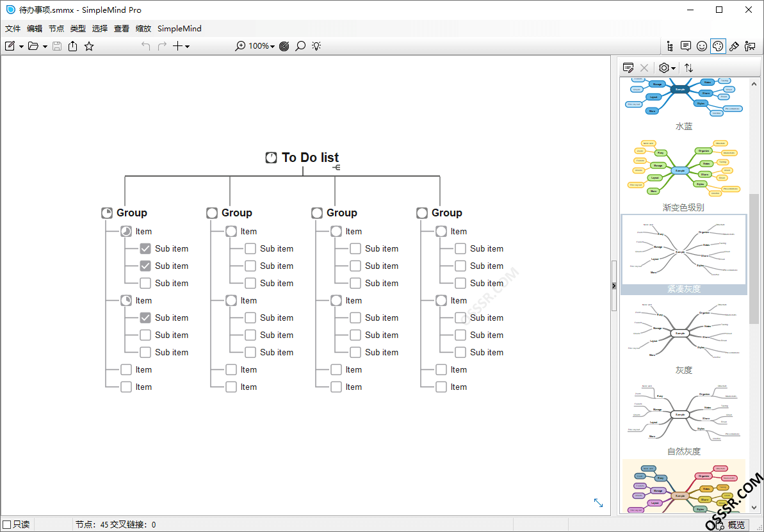Click the palette style sheets icon
The height and width of the screenshot is (532, 764).
coord(718,46)
